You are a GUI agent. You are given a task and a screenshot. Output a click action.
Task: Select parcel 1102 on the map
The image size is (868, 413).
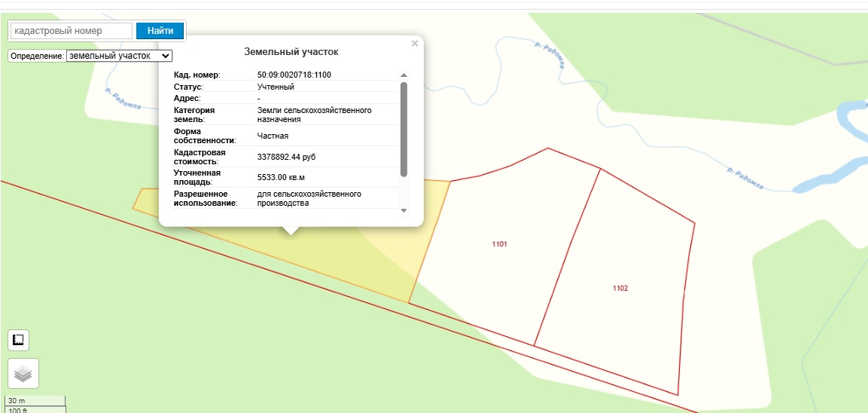[620, 288]
